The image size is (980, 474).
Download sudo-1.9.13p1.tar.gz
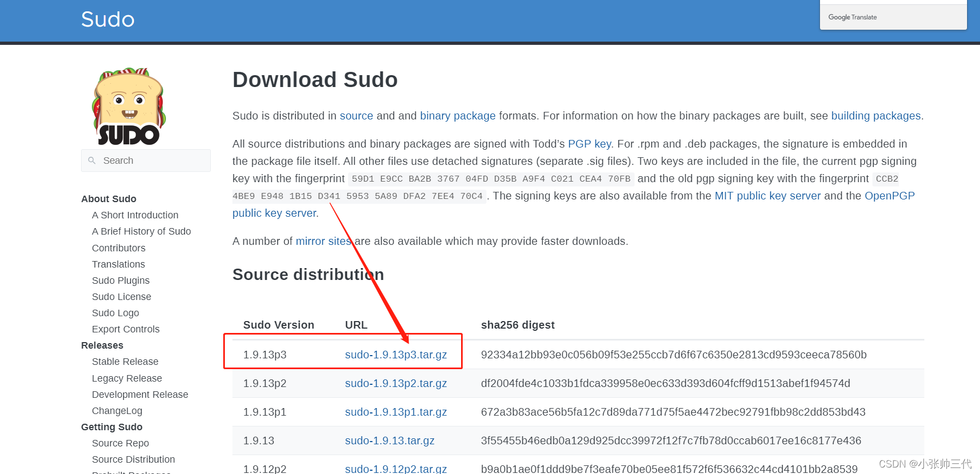[x=396, y=412]
